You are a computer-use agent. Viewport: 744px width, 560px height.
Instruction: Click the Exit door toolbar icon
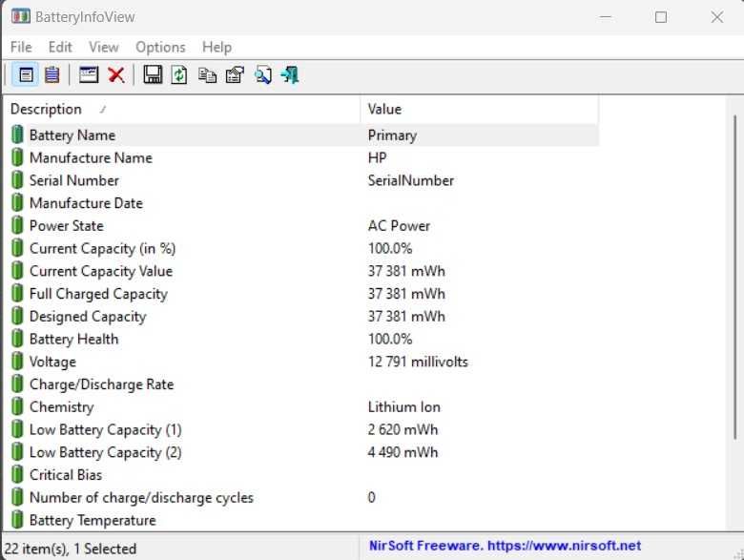[289, 75]
